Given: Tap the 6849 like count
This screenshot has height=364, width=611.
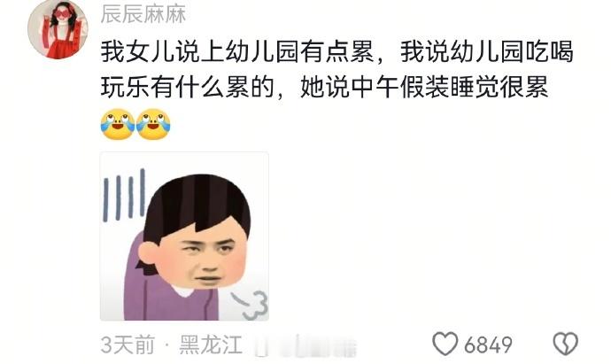Looking at the screenshot, I should coord(488,345).
